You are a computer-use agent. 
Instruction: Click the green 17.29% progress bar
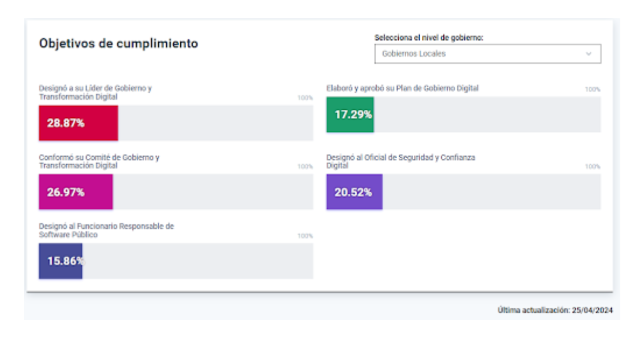tap(349, 114)
